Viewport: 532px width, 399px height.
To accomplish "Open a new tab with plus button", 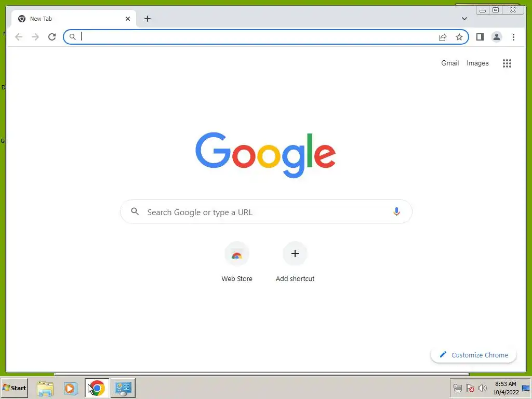I will click(147, 19).
